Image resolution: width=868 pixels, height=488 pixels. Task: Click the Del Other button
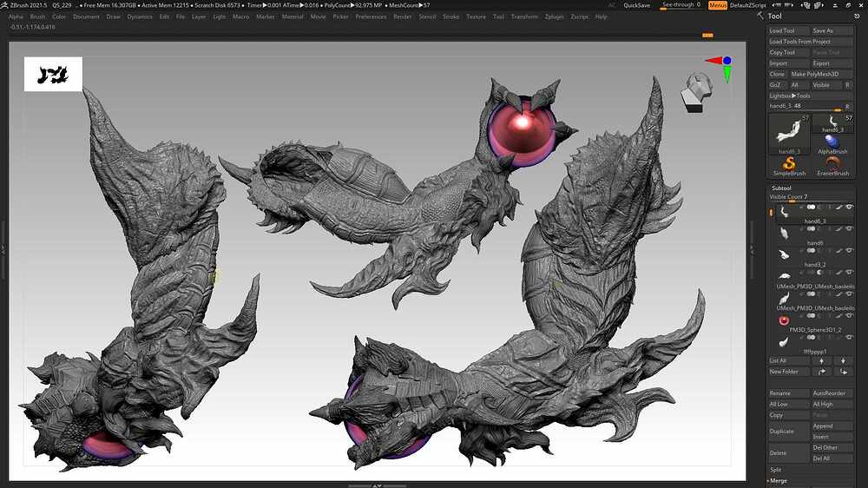(832, 447)
